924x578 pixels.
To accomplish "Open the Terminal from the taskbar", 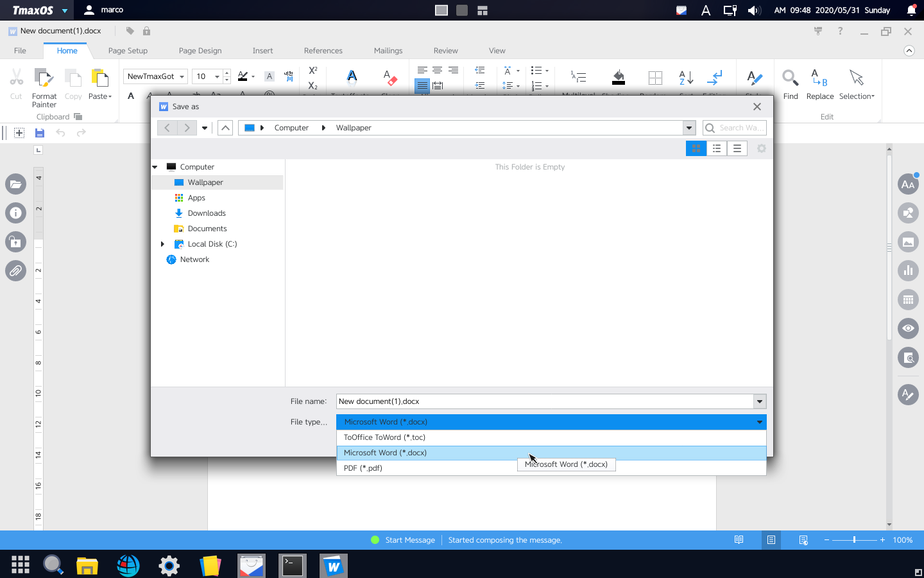I will pyautogui.click(x=292, y=565).
